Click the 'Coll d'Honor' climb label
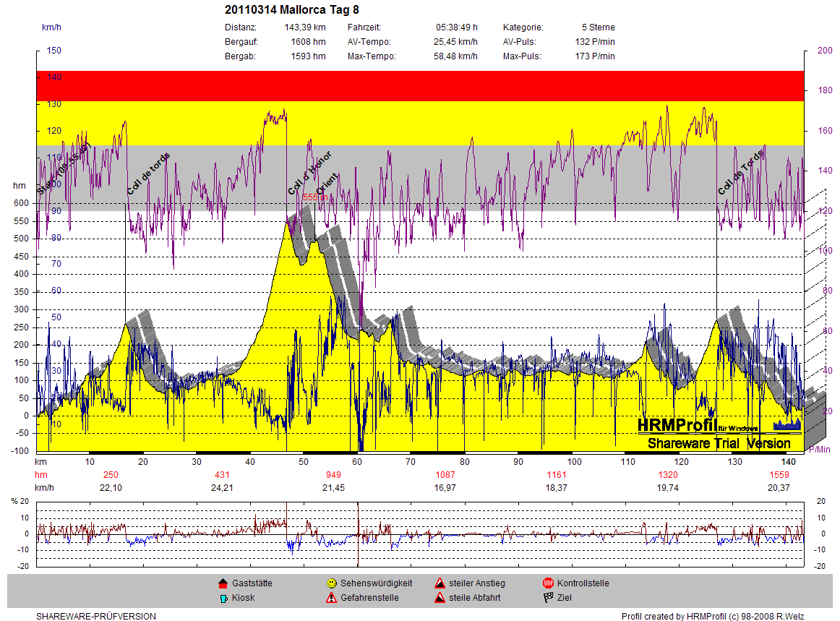 point(309,173)
